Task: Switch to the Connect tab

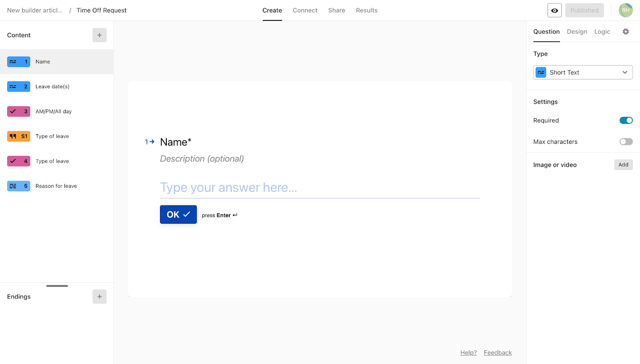Action: click(x=305, y=10)
